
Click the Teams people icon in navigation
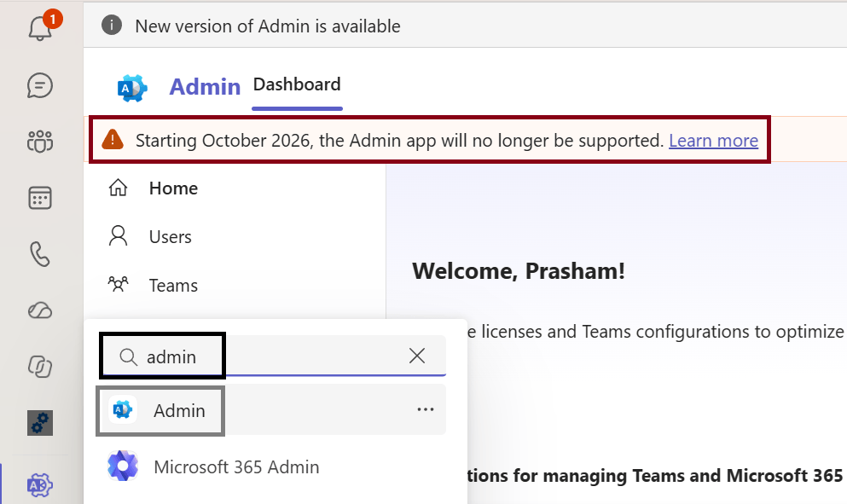(118, 284)
